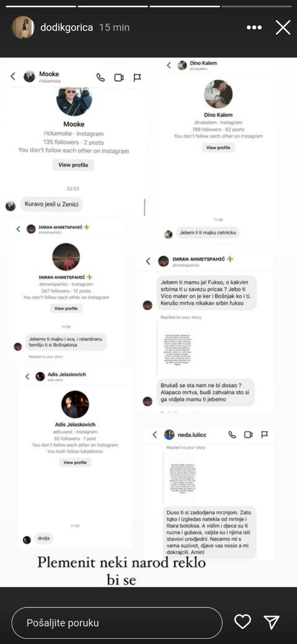Tap the Kuravo jesil u Zenici message

click(52, 204)
